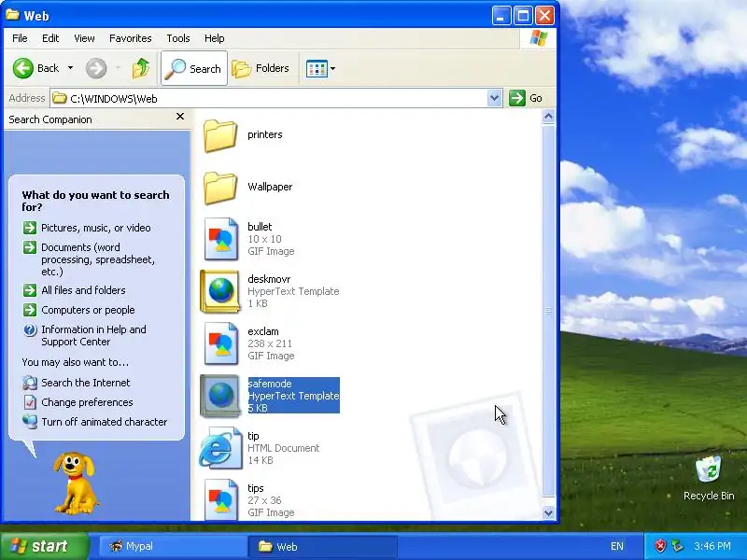Choose Computers or people search
This screenshot has width=747, height=560.
tap(88, 310)
